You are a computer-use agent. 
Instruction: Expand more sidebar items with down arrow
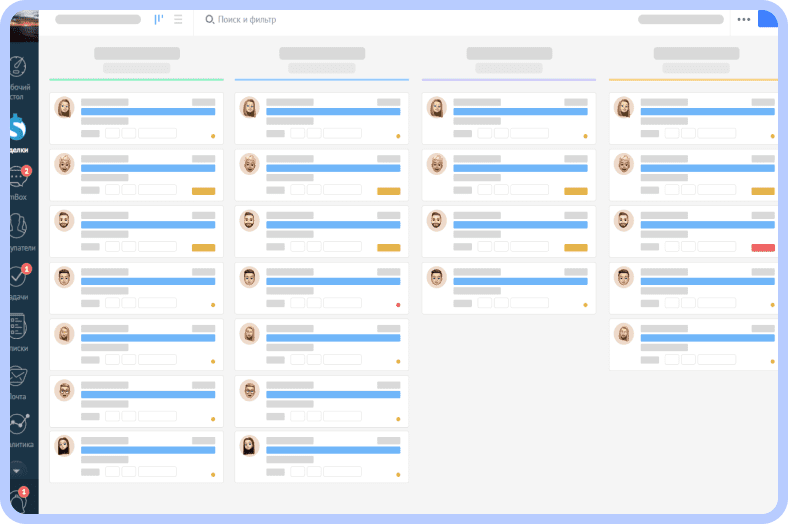(17, 471)
